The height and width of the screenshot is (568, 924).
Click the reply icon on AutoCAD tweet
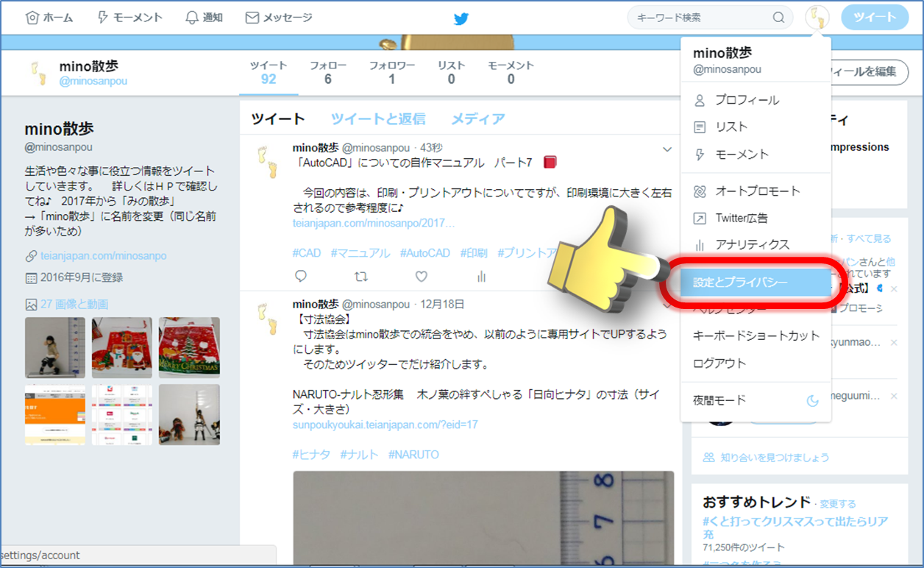[x=300, y=277]
